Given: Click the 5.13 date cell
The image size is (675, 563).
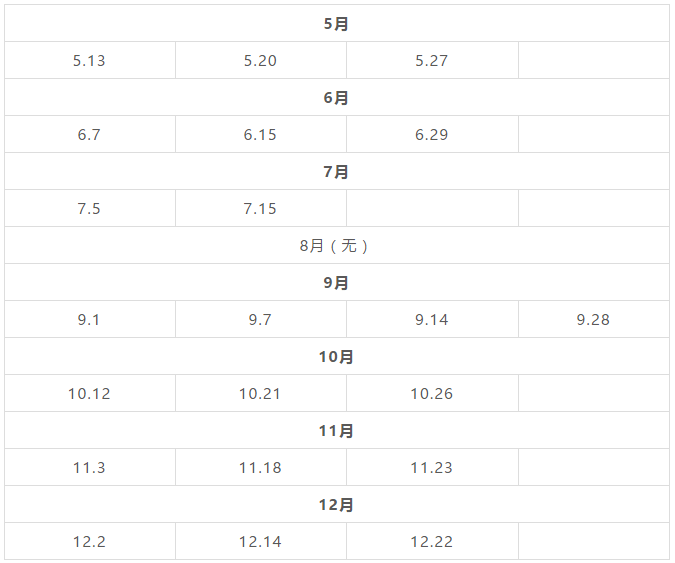Looking at the screenshot, I should (90, 60).
